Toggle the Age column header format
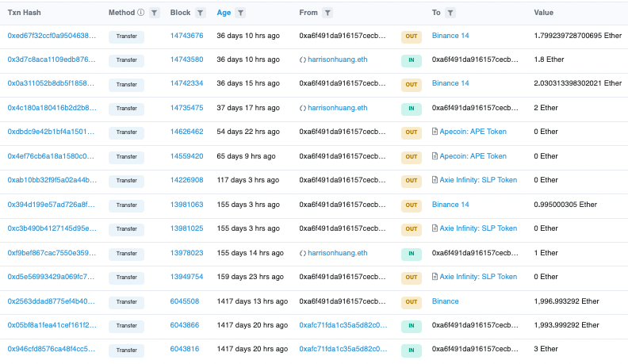This screenshot has height=364, width=628. point(224,13)
